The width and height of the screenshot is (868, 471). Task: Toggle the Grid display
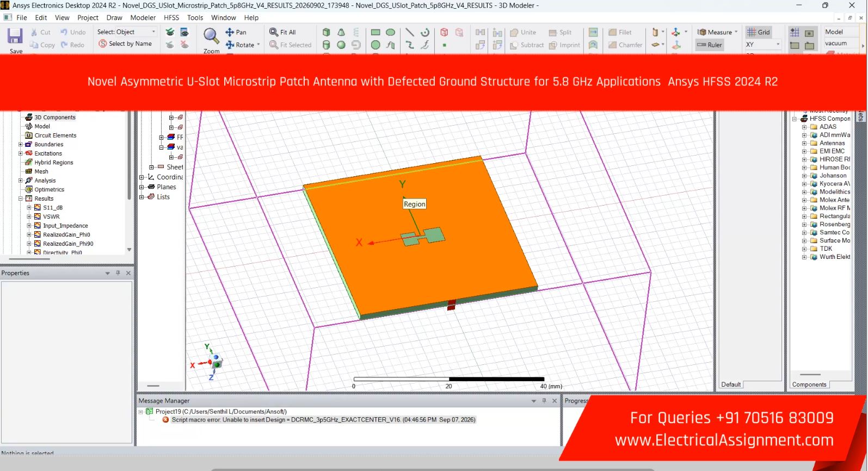pyautogui.click(x=759, y=32)
